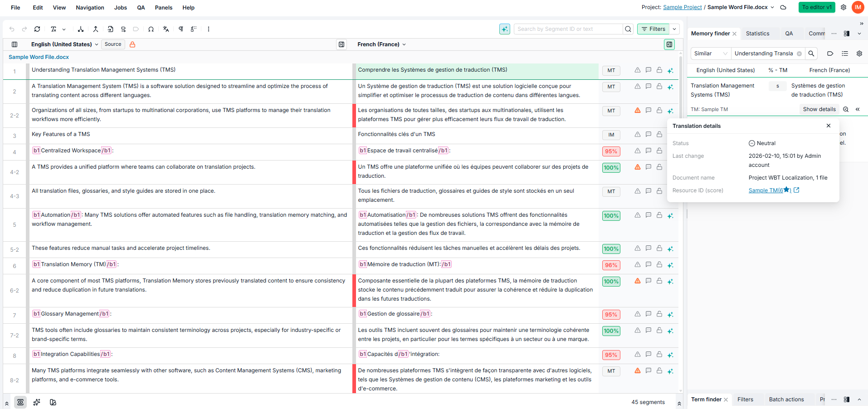Viewport: 868px width, 409px height.
Task: Click the merge segments icon
Action: tap(96, 29)
